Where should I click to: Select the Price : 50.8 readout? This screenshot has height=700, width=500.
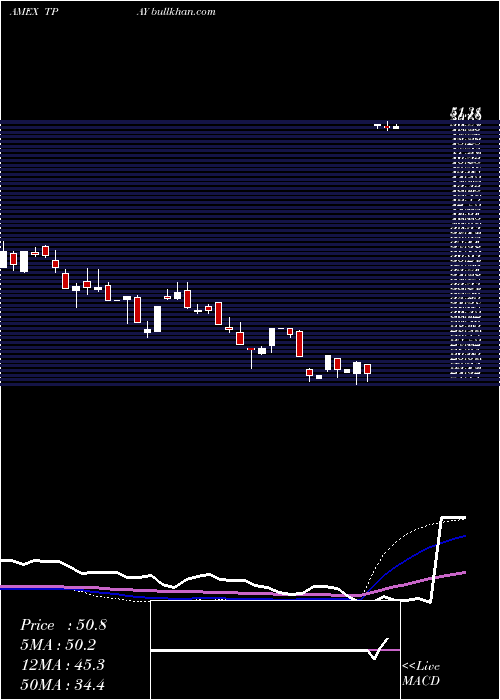pyautogui.click(x=63, y=625)
